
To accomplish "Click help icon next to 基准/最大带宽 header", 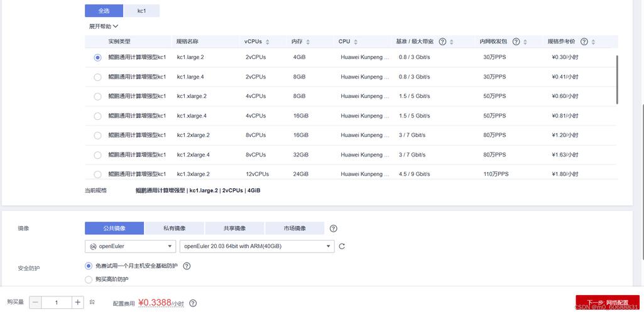I will tap(442, 42).
